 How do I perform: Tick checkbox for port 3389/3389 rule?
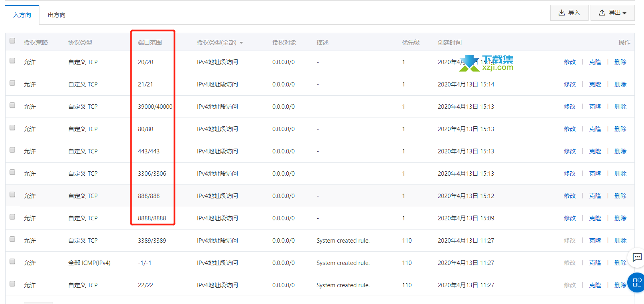pyautogui.click(x=12, y=239)
